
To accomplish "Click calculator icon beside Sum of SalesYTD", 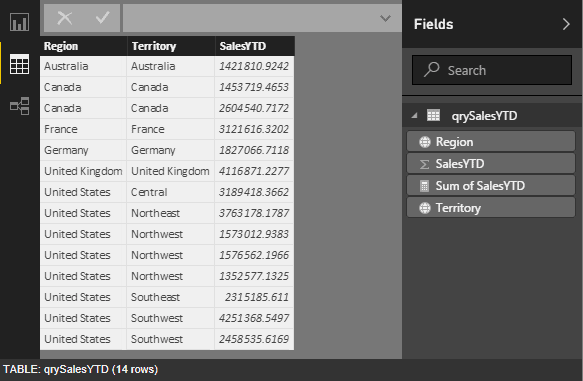I will tap(424, 186).
